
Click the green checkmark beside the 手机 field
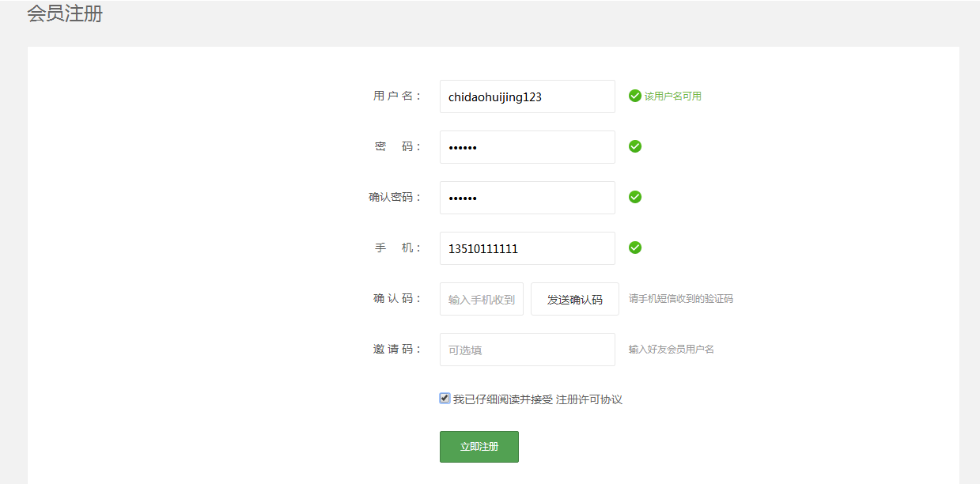coord(634,248)
